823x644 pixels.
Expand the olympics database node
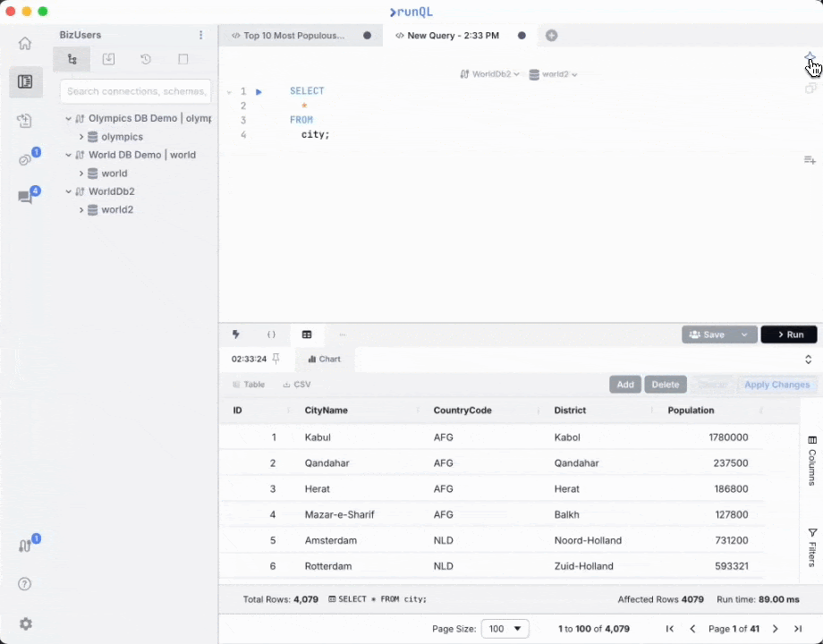click(81, 137)
